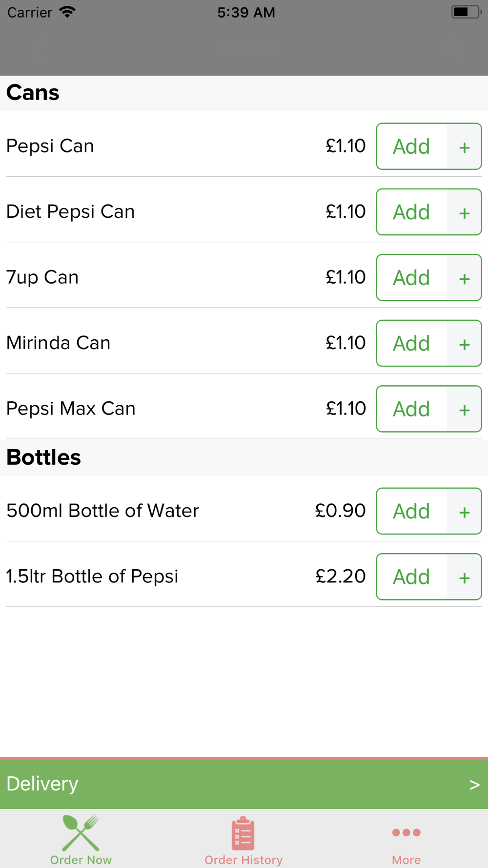Add 7up Can to the order
The width and height of the screenshot is (488, 868).
[x=411, y=278]
